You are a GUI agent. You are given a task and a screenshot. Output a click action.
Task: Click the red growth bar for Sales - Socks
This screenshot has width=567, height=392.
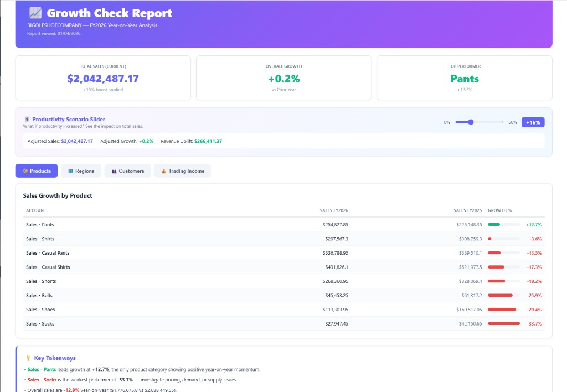point(503,323)
